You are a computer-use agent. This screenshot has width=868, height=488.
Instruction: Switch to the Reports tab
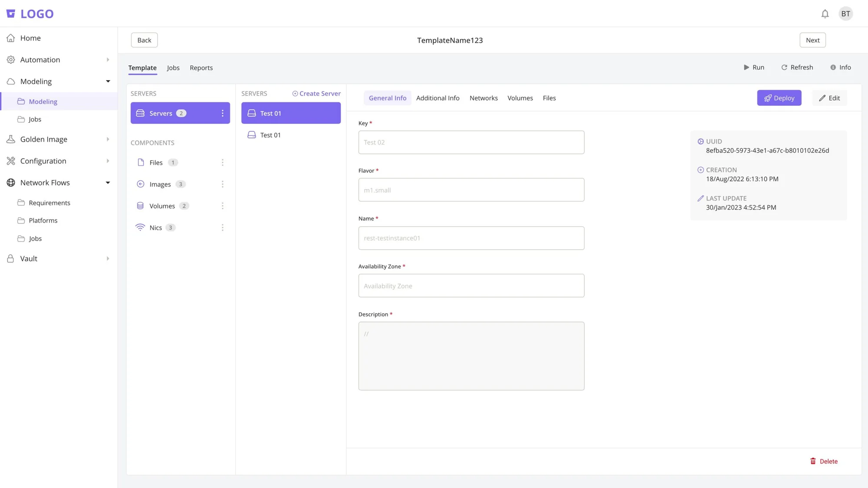coord(201,68)
